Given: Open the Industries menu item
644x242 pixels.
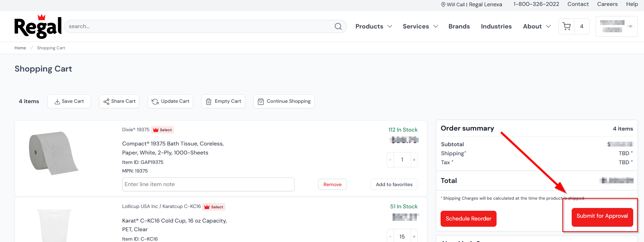Looking at the screenshot, I should click(x=496, y=26).
